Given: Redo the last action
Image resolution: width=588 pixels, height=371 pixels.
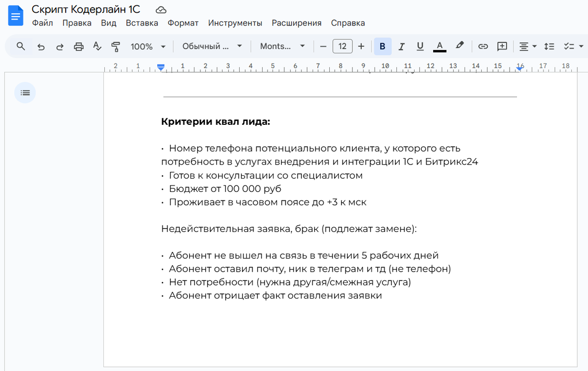Looking at the screenshot, I should (59, 46).
